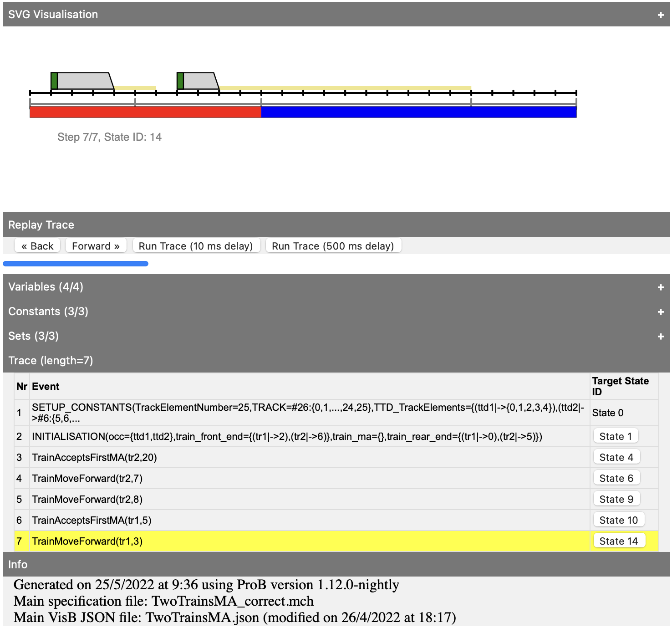
Task: Expand the Constants (3/3) section
Action: click(x=661, y=312)
